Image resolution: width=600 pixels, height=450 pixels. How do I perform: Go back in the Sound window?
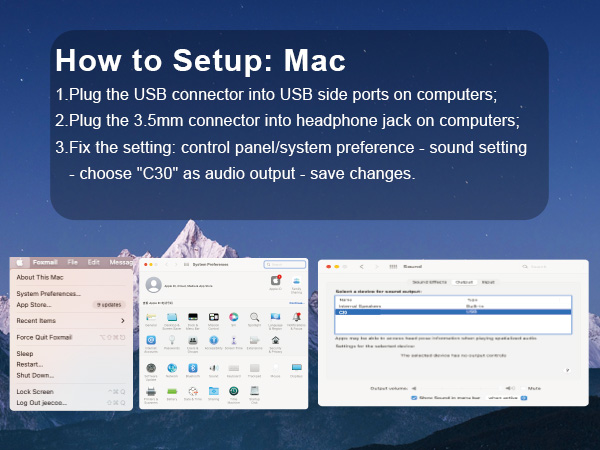pyautogui.click(x=362, y=266)
